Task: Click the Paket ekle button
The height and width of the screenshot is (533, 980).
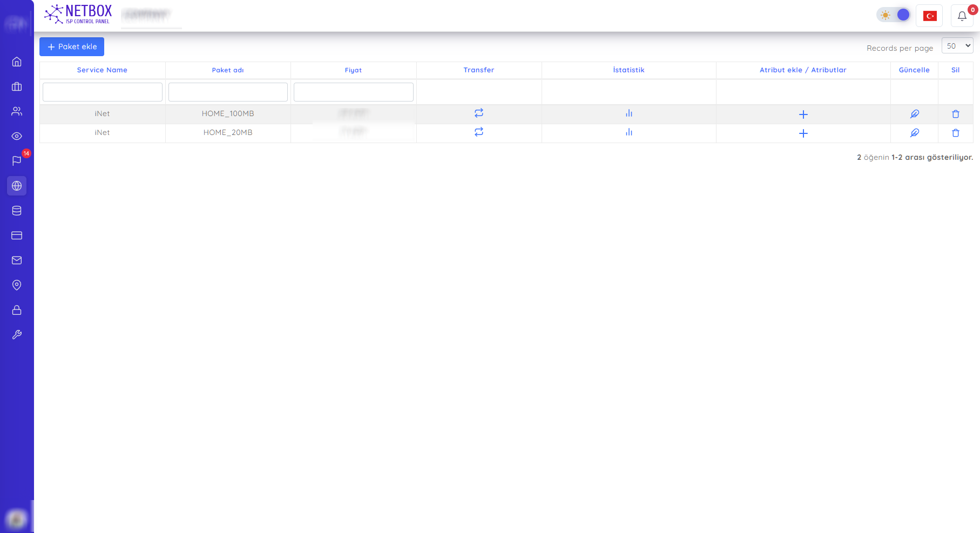Action: (72, 47)
